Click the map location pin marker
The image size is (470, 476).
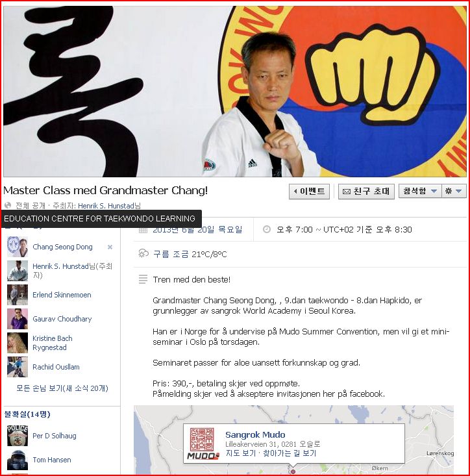pos(293,471)
